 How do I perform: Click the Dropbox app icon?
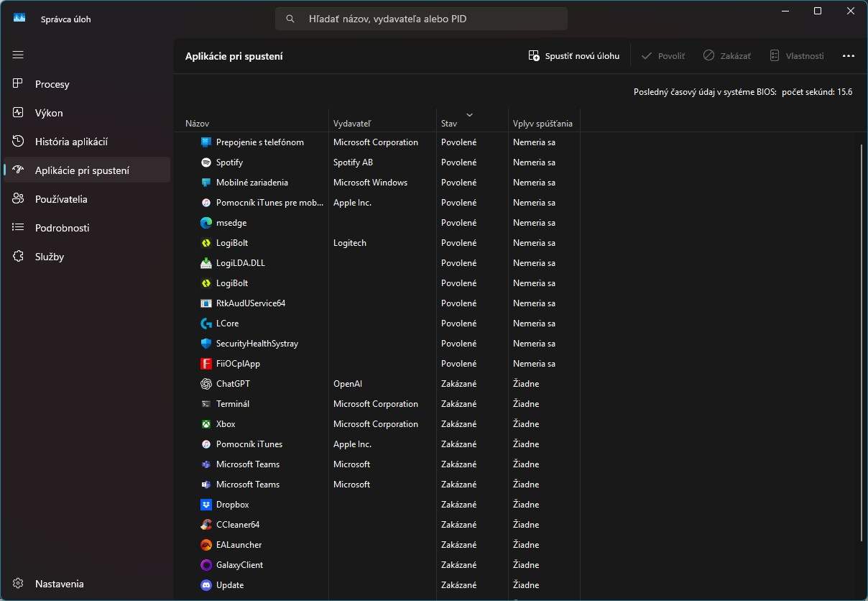tap(206, 505)
